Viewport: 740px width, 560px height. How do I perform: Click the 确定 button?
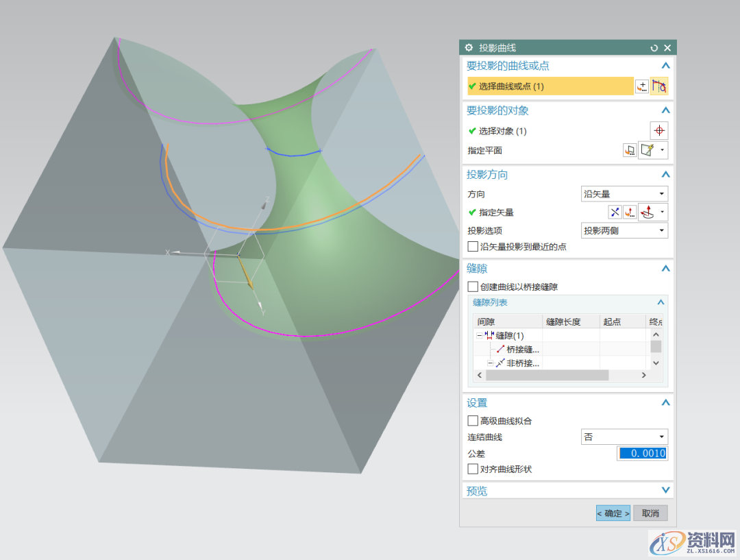pyautogui.click(x=613, y=513)
